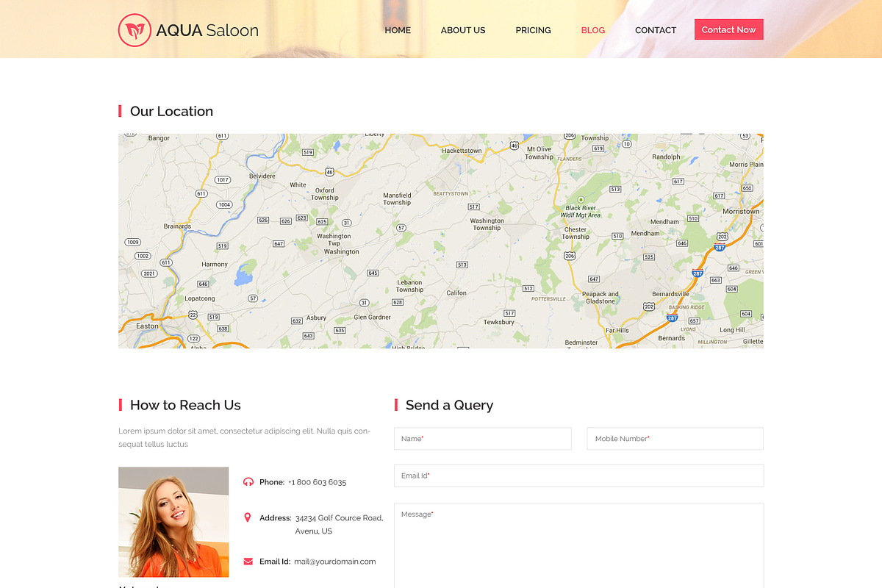Click the envelope email icon
This screenshot has height=588, width=882.
[248, 562]
